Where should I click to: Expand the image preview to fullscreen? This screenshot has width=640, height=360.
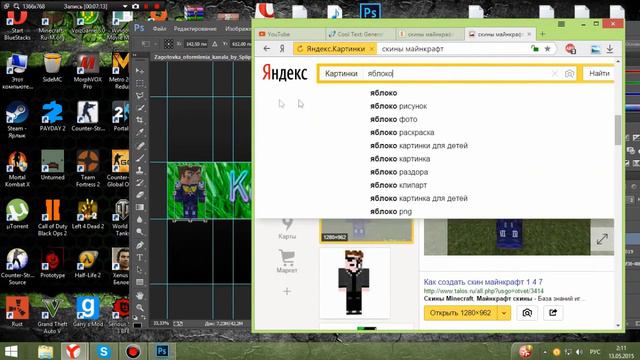[x=602, y=239]
